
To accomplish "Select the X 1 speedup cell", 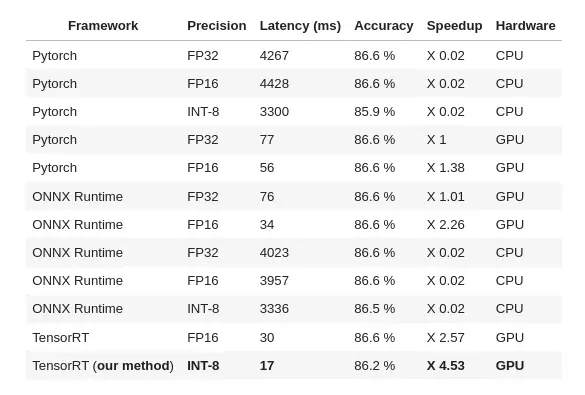I will pos(437,139).
